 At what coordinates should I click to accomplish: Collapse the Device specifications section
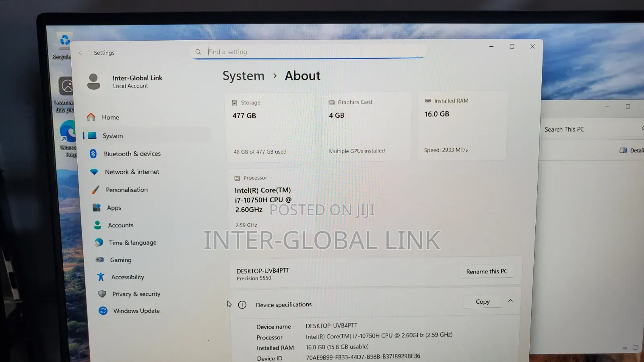coord(510,301)
